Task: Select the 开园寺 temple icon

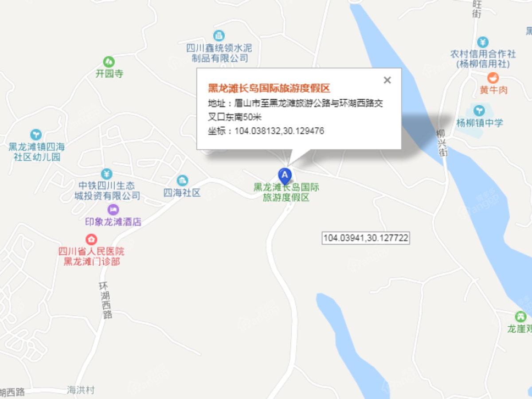Action: point(109,62)
